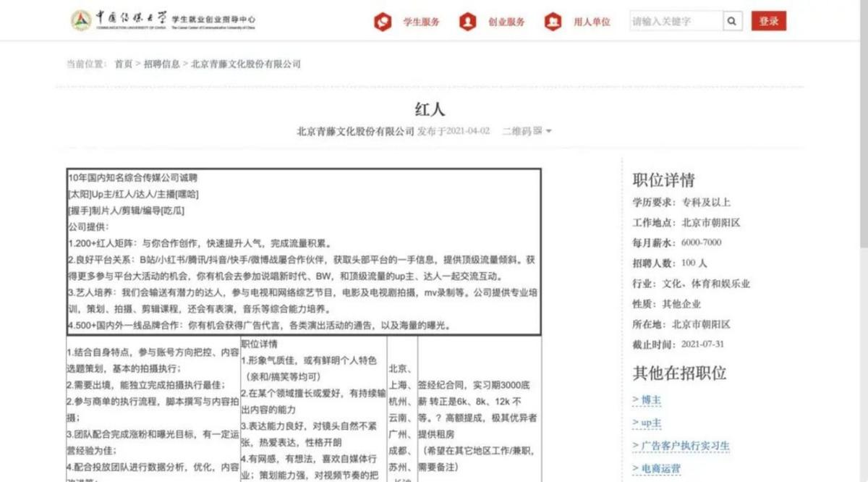Click the icon beside 用人单位
The image size is (868, 482).
point(552,21)
